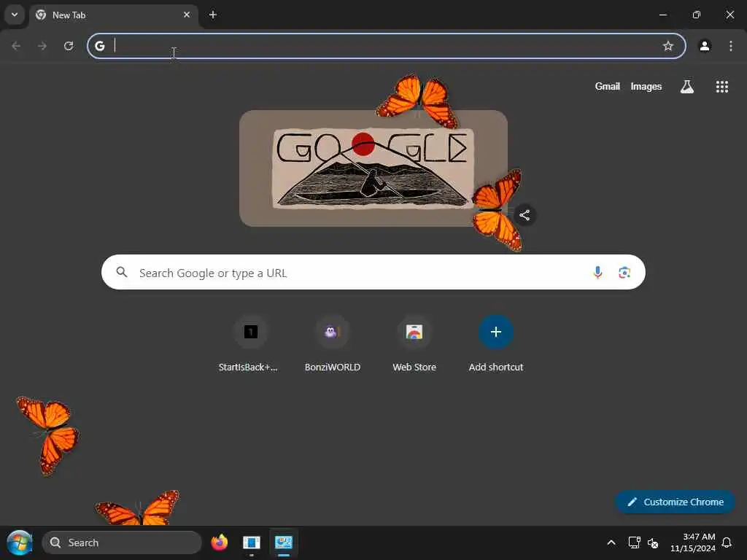
Task: Click the magnifier icon in search box
Action: (x=122, y=272)
